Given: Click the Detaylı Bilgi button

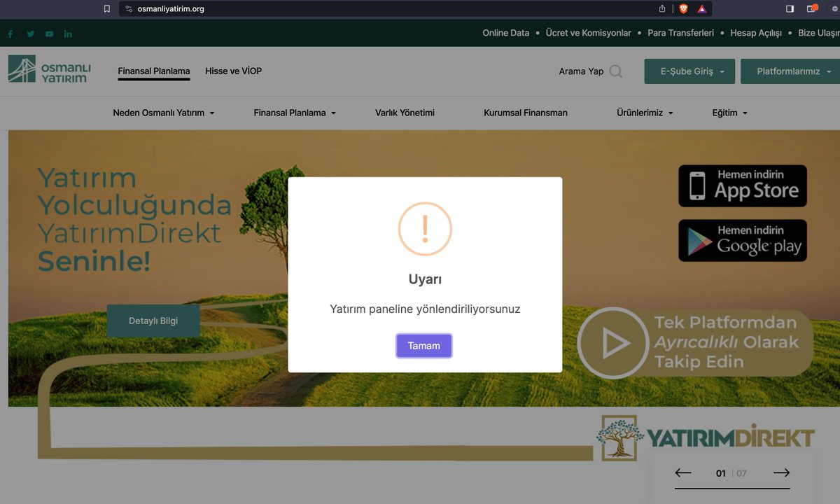Looking at the screenshot, I should 153,321.
